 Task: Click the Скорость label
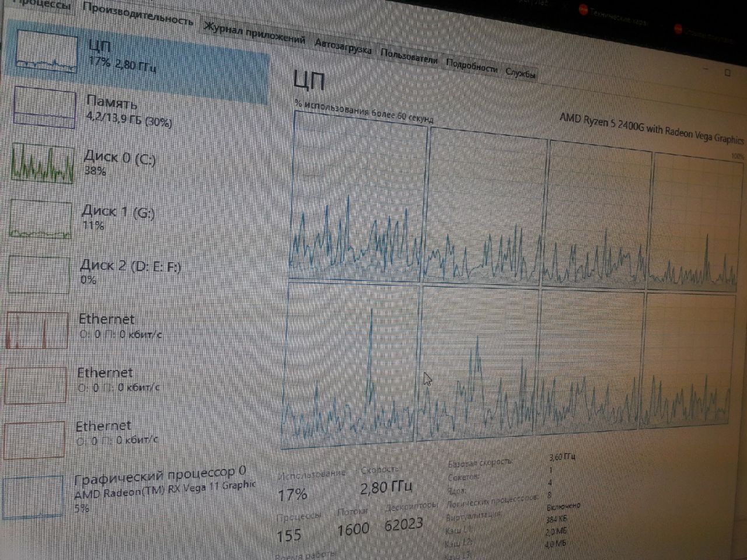pyautogui.click(x=381, y=470)
